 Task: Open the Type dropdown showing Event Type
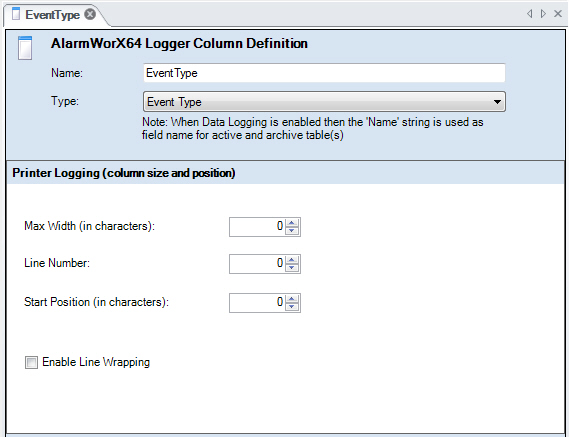pos(324,102)
